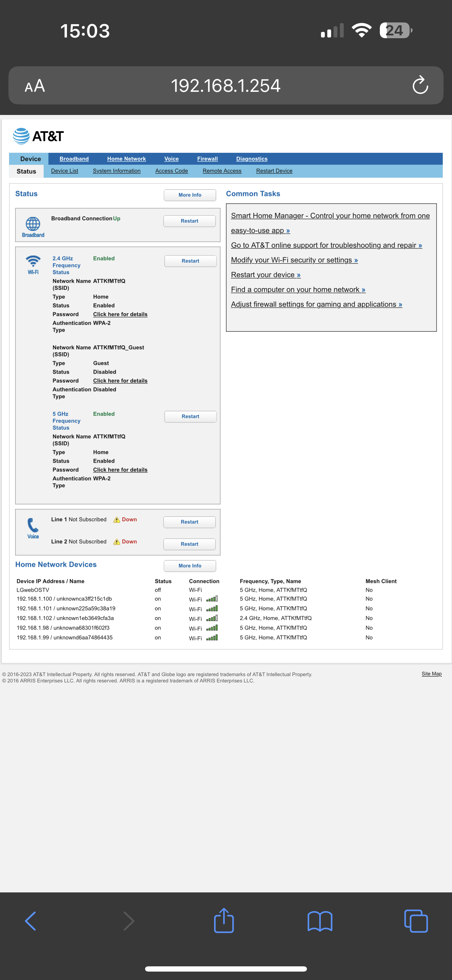Click the AT&T globe logo
Screen dimensions: 452x980
(21, 136)
